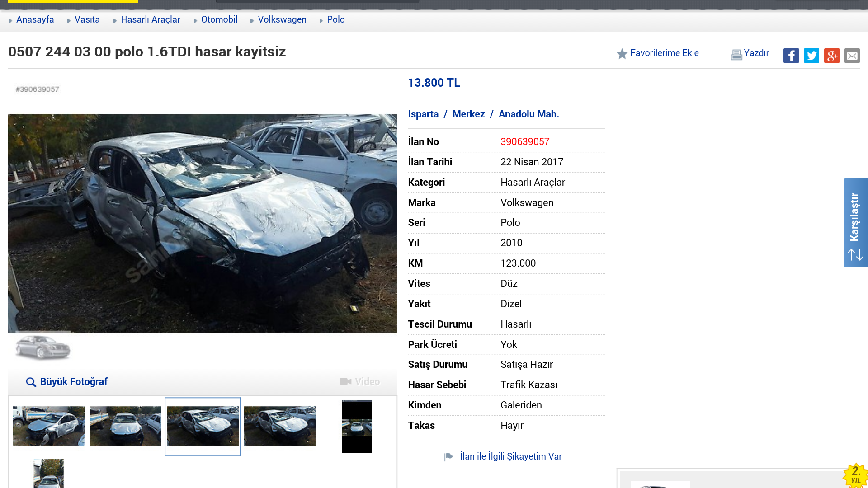Select the second photo thumbnail
Viewport: 868px width, 488px height.
(x=126, y=426)
